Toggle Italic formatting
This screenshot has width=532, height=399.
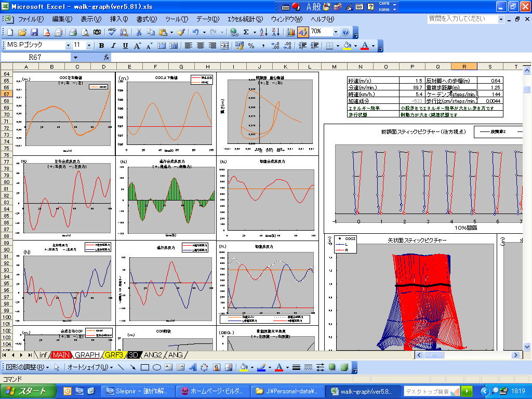pyautogui.click(x=113, y=46)
